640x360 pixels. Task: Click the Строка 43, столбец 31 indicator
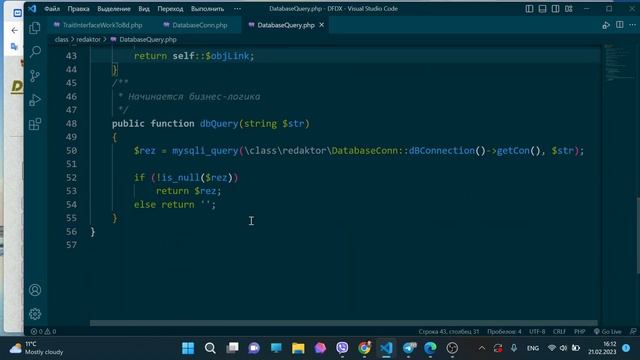449,331
